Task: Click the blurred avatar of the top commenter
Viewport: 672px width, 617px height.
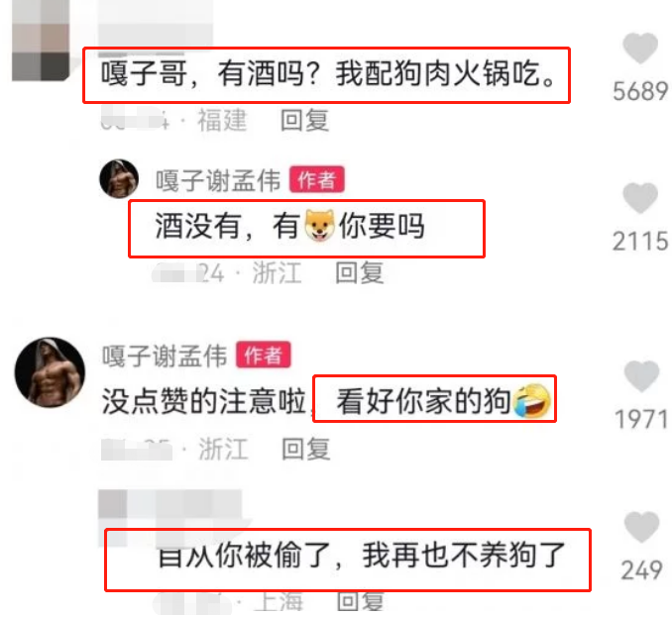Action: [41, 41]
